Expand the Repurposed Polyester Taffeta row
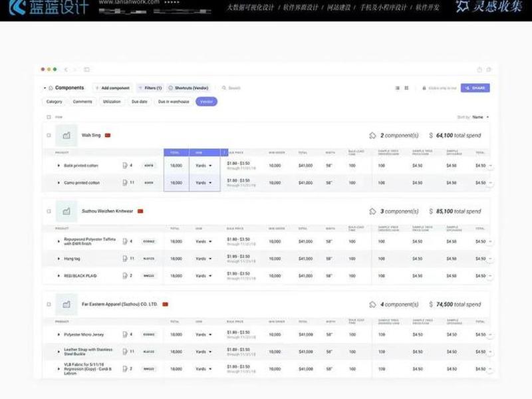Viewport: 532px width, 399px height. pyautogui.click(x=59, y=241)
